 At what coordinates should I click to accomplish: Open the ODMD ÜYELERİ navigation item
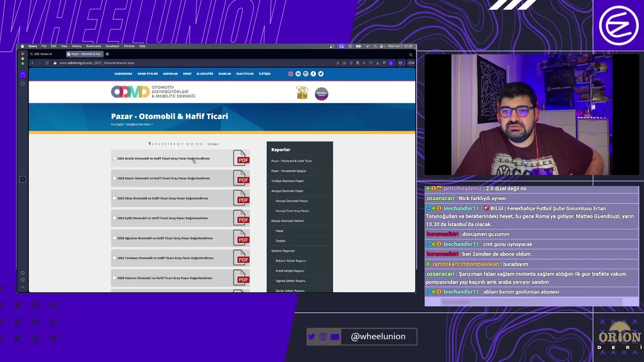147,73
